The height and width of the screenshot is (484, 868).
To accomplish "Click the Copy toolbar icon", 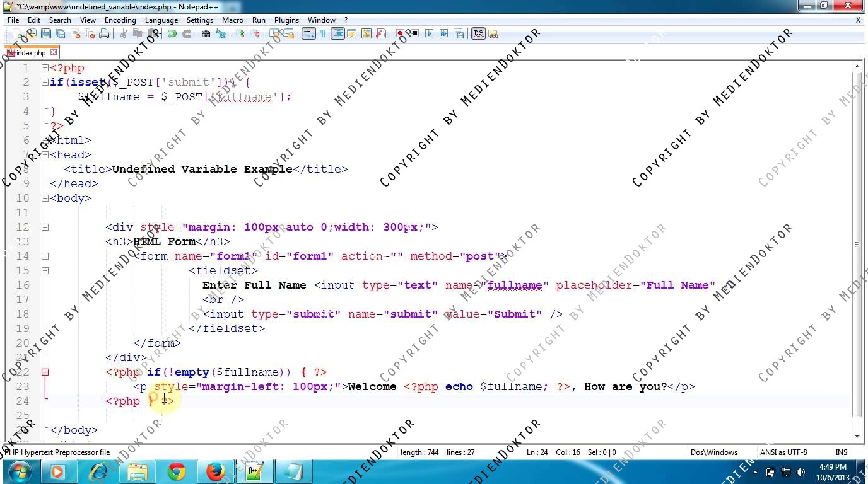I will point(138,33).
